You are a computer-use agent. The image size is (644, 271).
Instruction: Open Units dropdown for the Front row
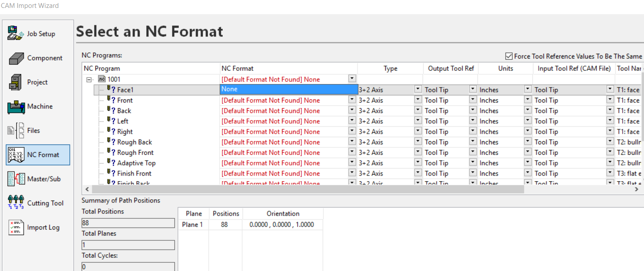[x=528, y=100]
